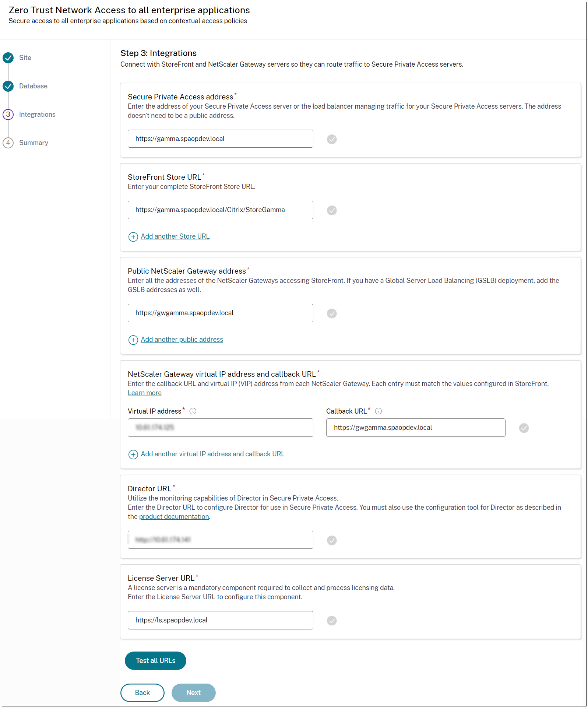Click the 'Step 3: Integrations' heading
This screenshot has height=709, width=588.
pyautogui.click(x=158, y=53)
